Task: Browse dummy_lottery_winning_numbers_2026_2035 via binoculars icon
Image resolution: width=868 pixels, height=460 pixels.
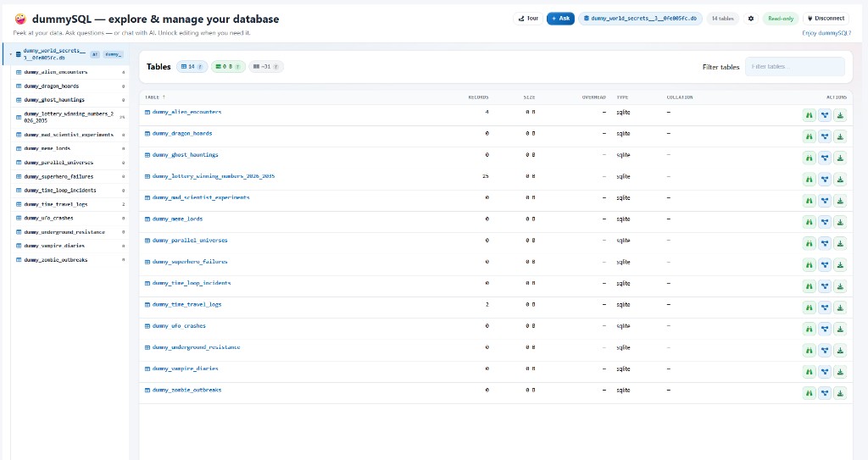Action: tap(810, 180)
